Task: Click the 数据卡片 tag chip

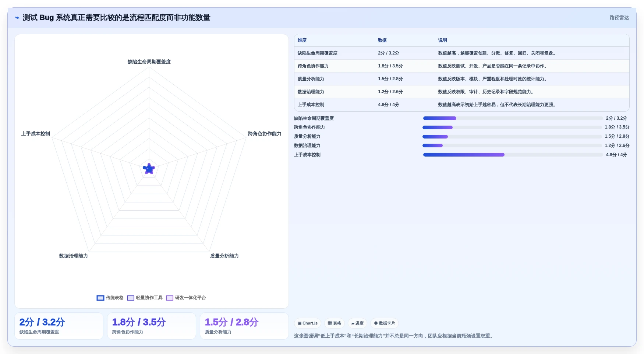Action: pos(385,323)
